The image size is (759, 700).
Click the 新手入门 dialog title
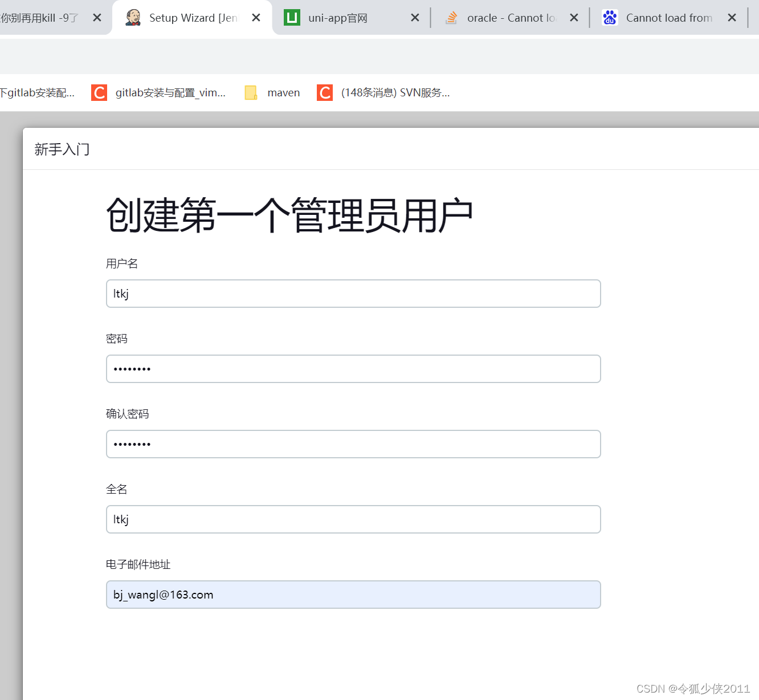(x=62, y=149)
